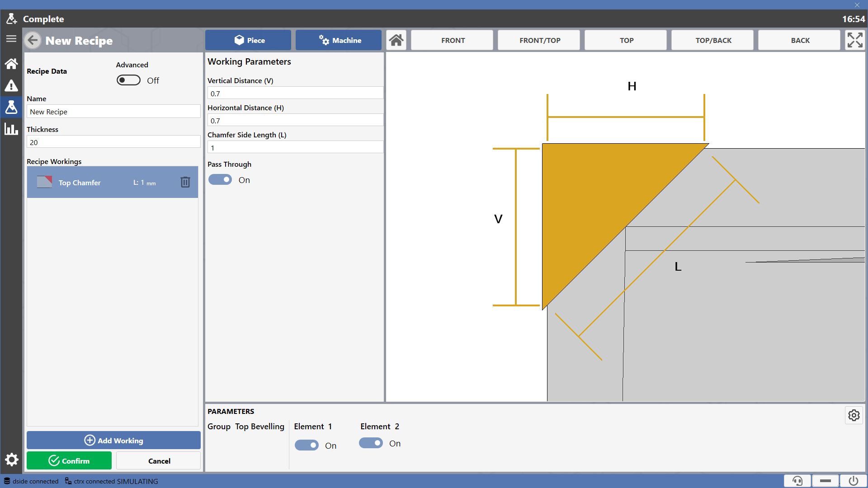Select the Top Chamfer working row

tap(113, 182)
